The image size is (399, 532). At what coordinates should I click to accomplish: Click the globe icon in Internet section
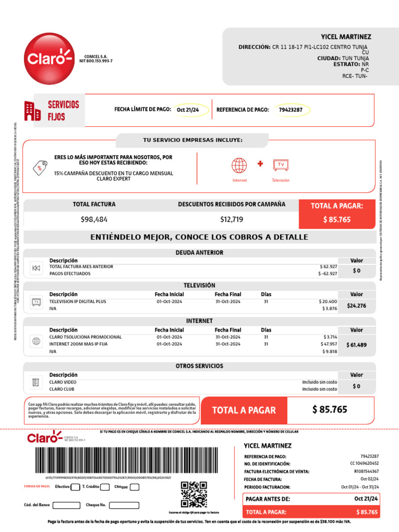tap(36, 341)
